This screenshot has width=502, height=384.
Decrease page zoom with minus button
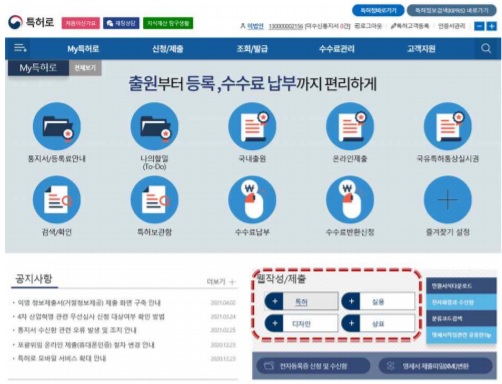[479, 26]
